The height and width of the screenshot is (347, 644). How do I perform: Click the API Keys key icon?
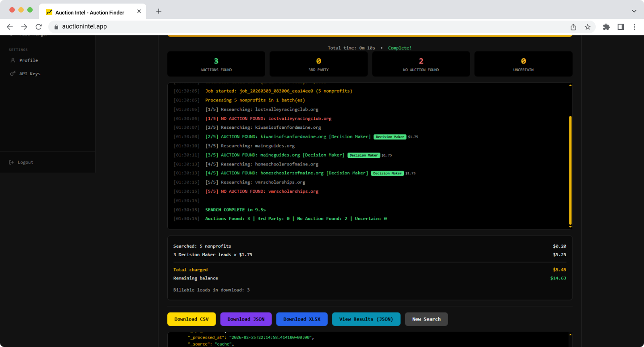click(x=13, y=74)
